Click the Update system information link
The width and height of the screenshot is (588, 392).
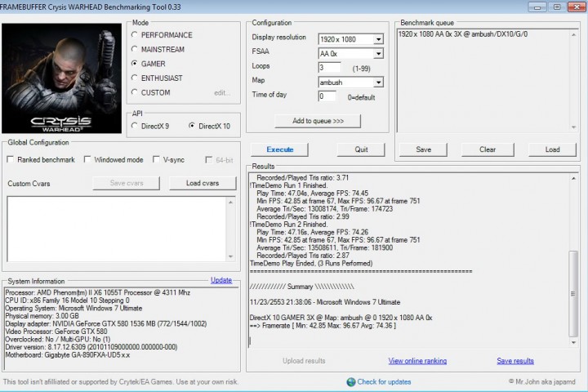pos(221,280)
